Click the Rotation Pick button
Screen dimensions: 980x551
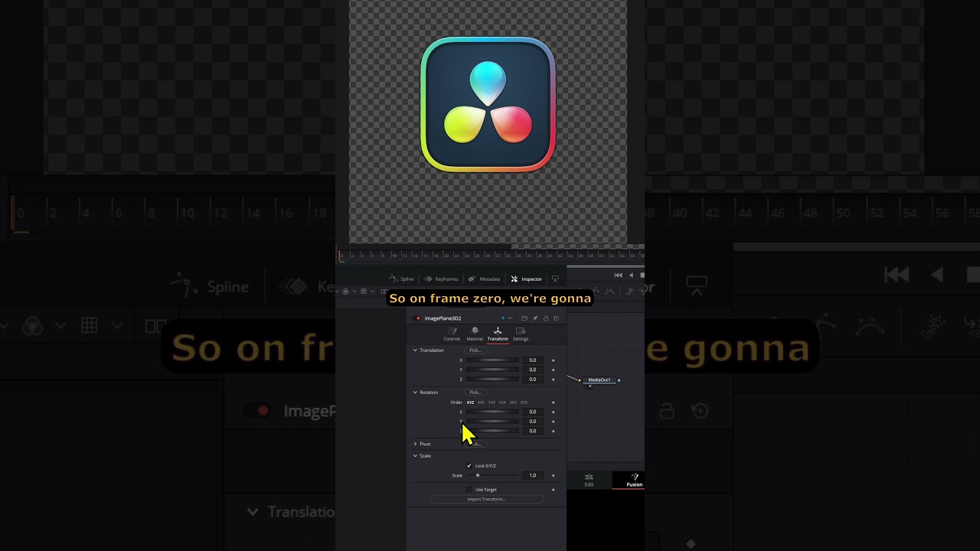coord(475,393)
